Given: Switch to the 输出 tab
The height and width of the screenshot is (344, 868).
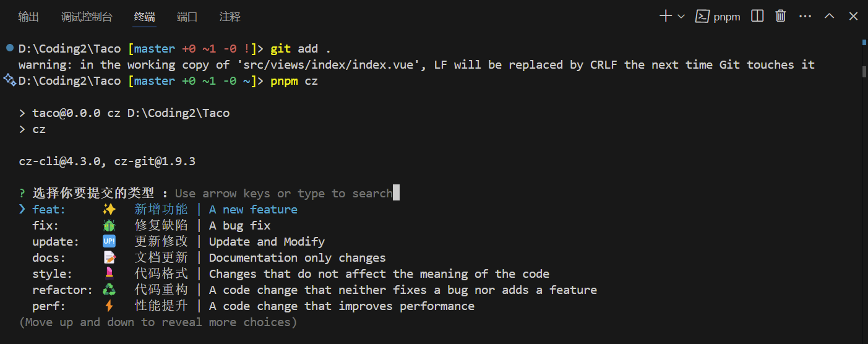Looking at the screenshot, I should coord(28,17).
